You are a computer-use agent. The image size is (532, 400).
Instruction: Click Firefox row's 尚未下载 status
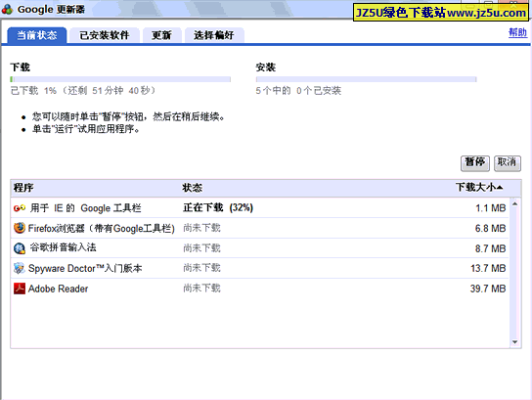(201, 228)
